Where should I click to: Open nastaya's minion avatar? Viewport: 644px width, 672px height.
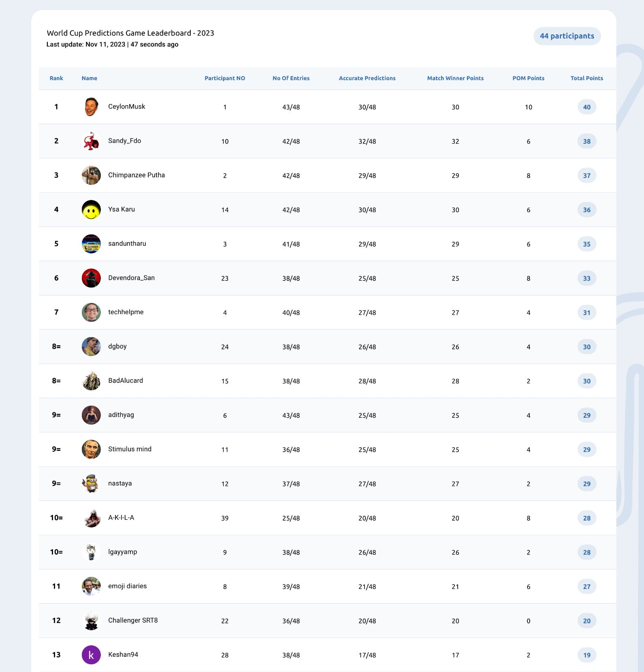91,484
